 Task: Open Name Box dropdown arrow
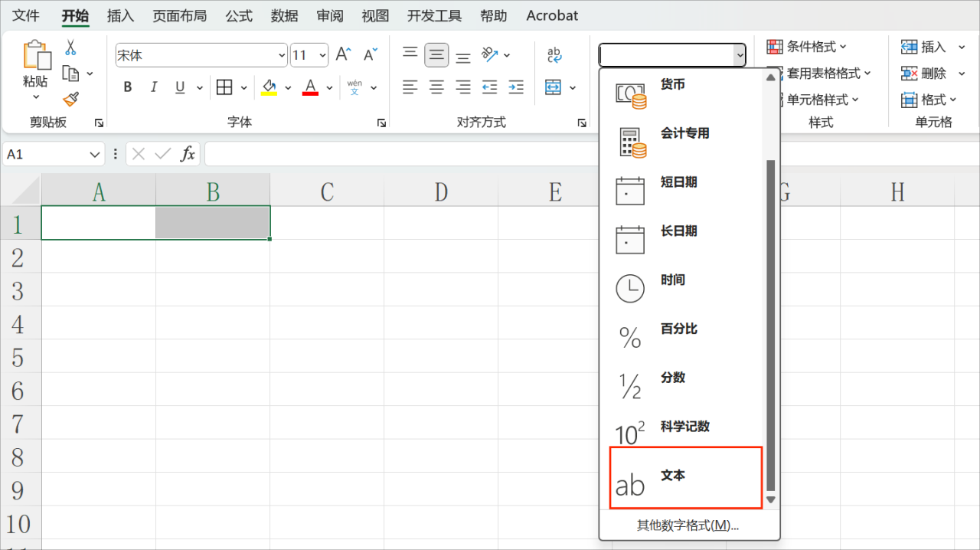pos(95,154)
